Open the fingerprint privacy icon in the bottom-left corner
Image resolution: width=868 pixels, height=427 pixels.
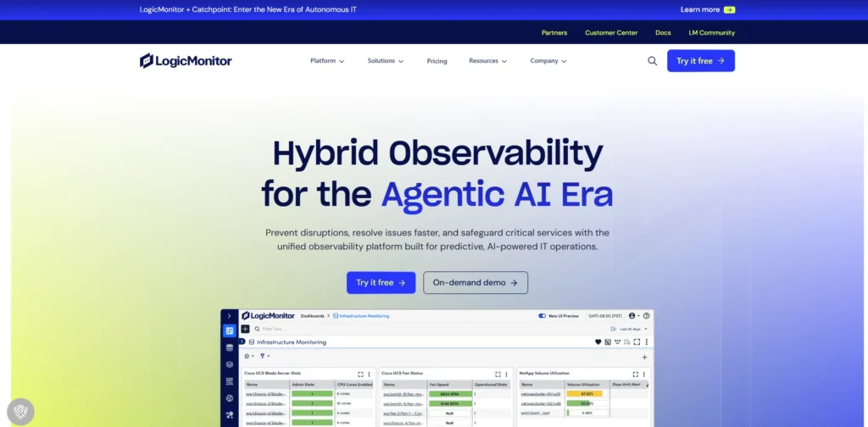tap(20, 412)
